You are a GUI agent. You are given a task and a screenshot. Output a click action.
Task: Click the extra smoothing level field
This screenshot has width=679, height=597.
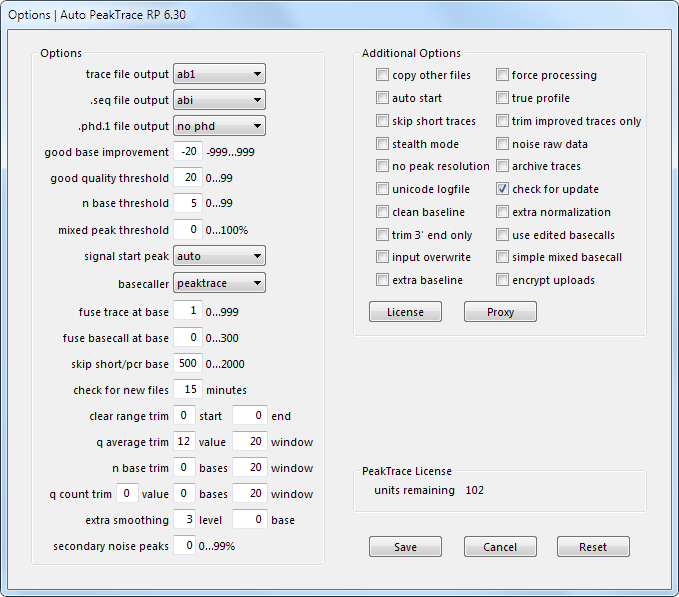click(x=184, y=519)
